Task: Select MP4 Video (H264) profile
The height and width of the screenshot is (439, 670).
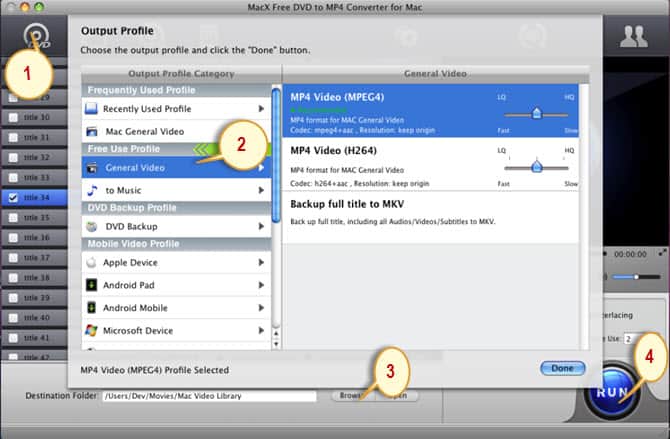Action: pyautogui.click(x=431, y=164)
